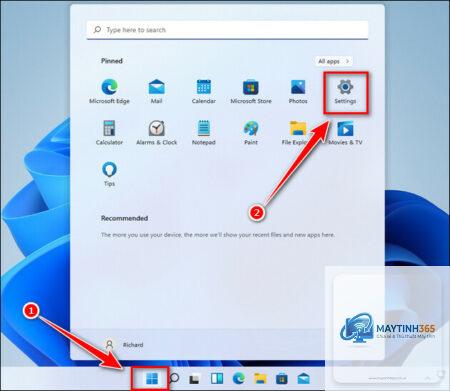Open the Settings app
The height and width of the screenshot is (391, 450).
click(x=345, y=91)
